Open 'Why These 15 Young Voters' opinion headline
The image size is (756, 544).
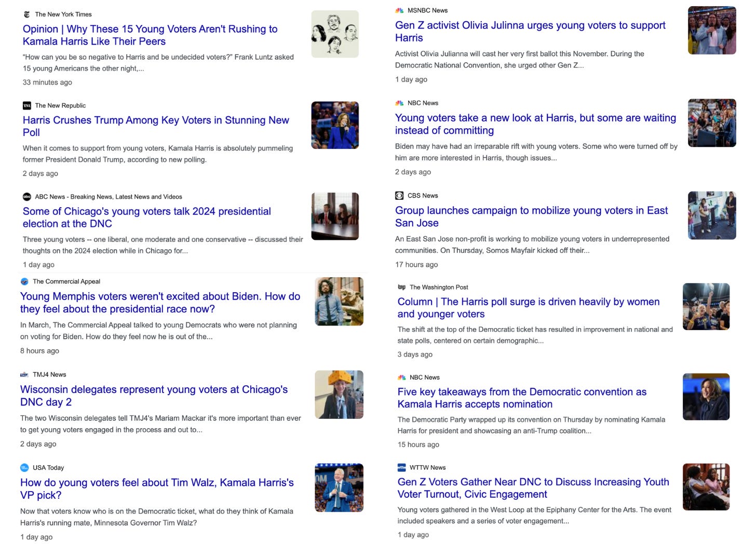pos(150,35)
